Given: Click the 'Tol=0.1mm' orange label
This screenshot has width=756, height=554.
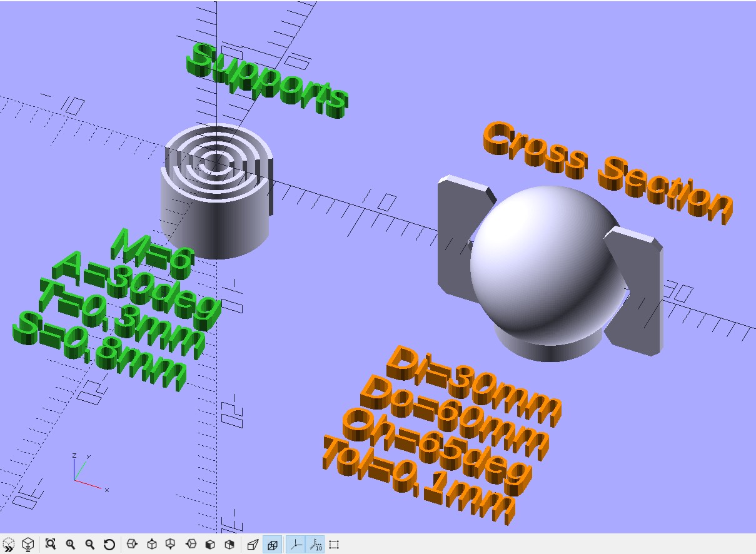Looking at the screenshot, I should (x=420, y=478).
